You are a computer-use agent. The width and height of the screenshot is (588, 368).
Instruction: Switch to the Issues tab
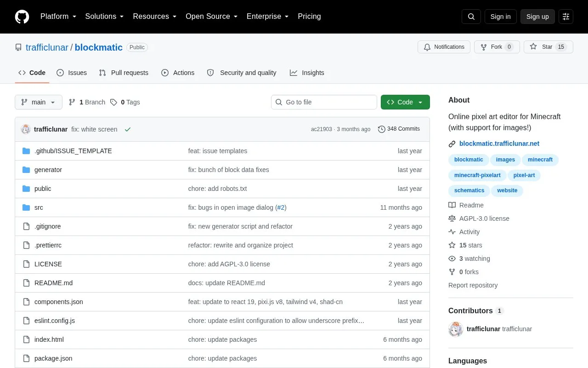[x=72, y=73]
